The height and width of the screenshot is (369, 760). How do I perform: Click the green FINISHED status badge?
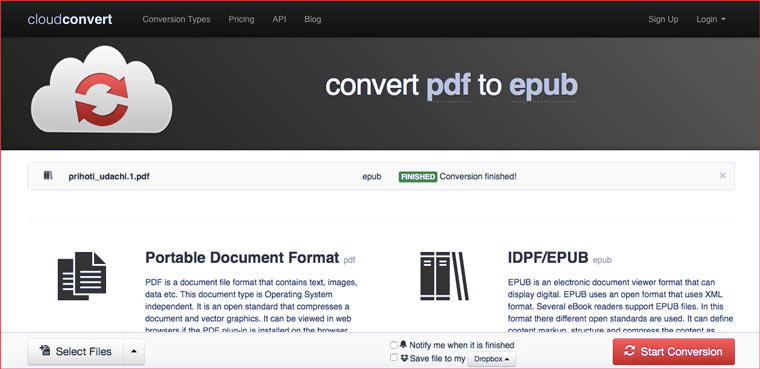click(418, 176)
